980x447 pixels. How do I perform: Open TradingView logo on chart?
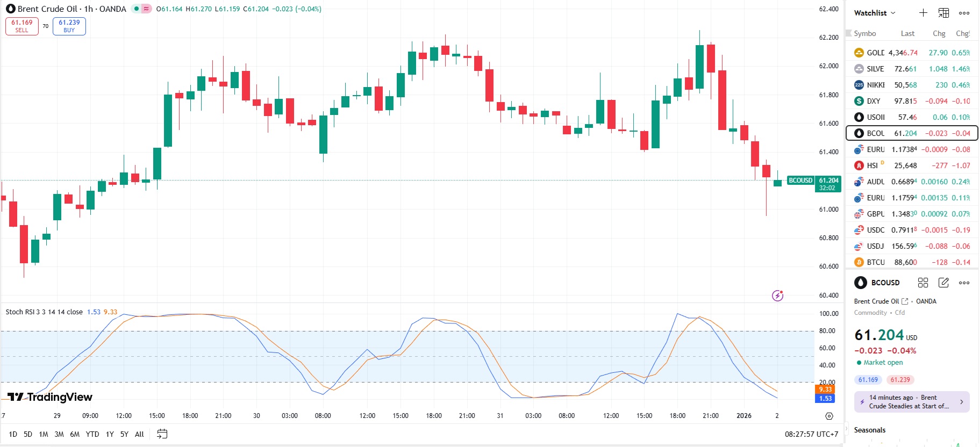pos(50,397)
